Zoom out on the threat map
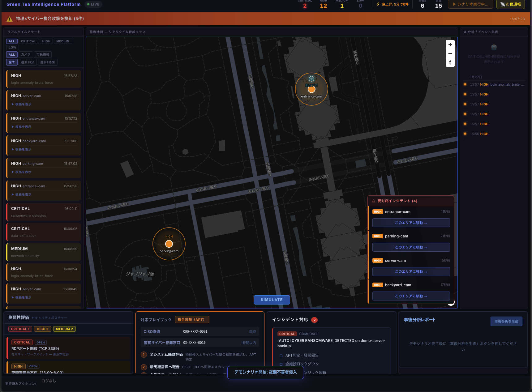This screenshot has width=532, height=392. tap(450, 53)
